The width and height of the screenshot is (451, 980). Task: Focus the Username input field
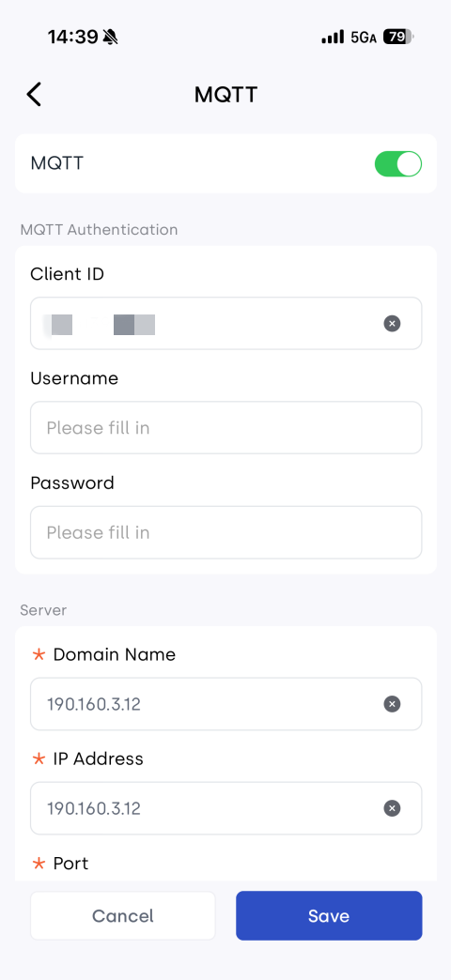[x=225, y=427]
